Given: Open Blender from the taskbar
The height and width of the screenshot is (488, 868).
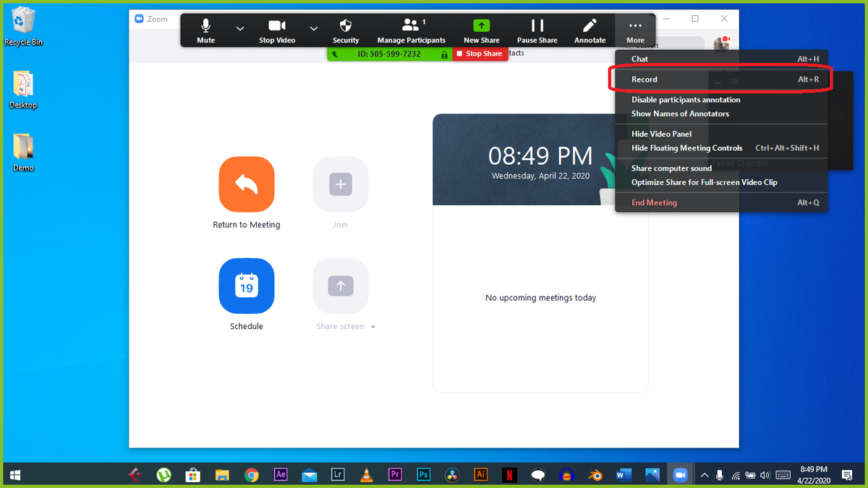Looking at the screenshot, I should (595, 475).
